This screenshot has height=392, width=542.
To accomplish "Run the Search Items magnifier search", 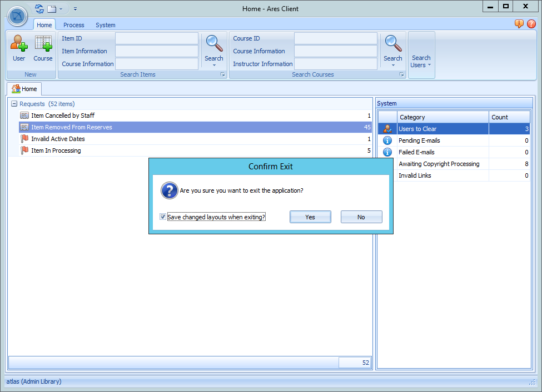I will point(214,43).
